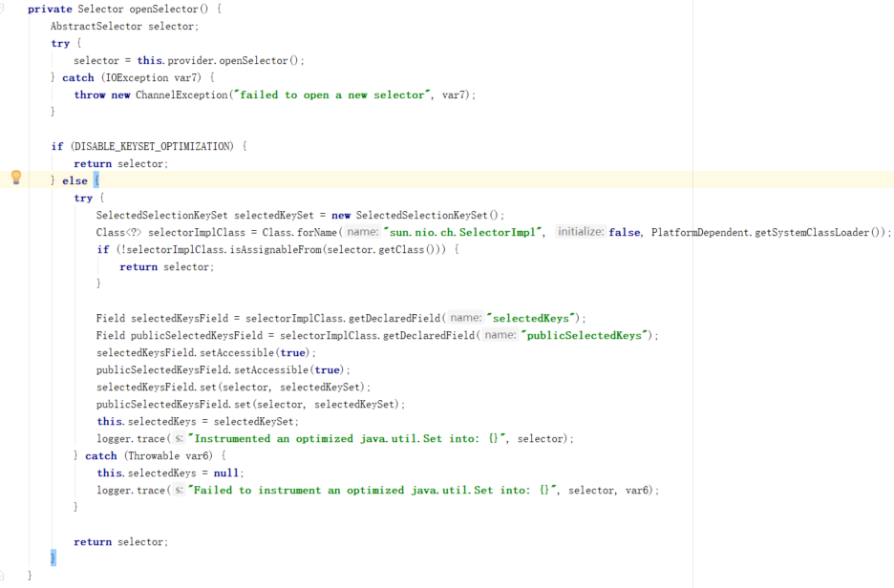Click the Class.forName method call
The width and height of the screenshot is (894, 588).
[299, 233]
